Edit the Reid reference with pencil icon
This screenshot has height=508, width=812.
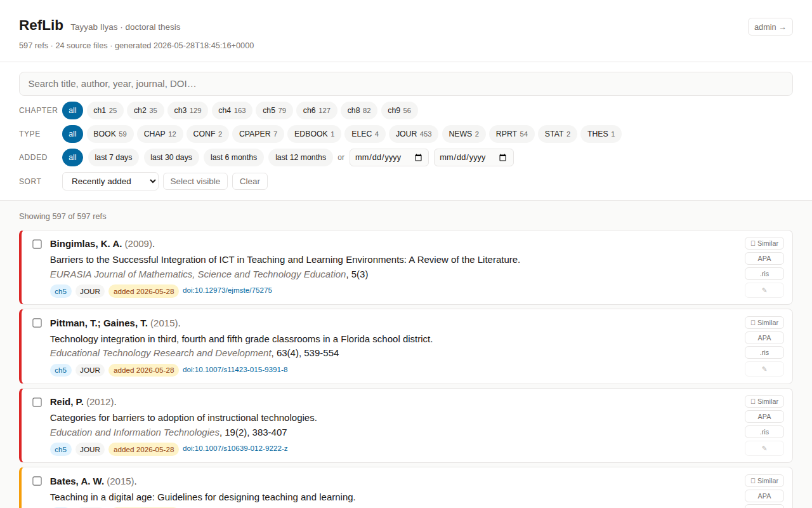click(x=764, y=448)
